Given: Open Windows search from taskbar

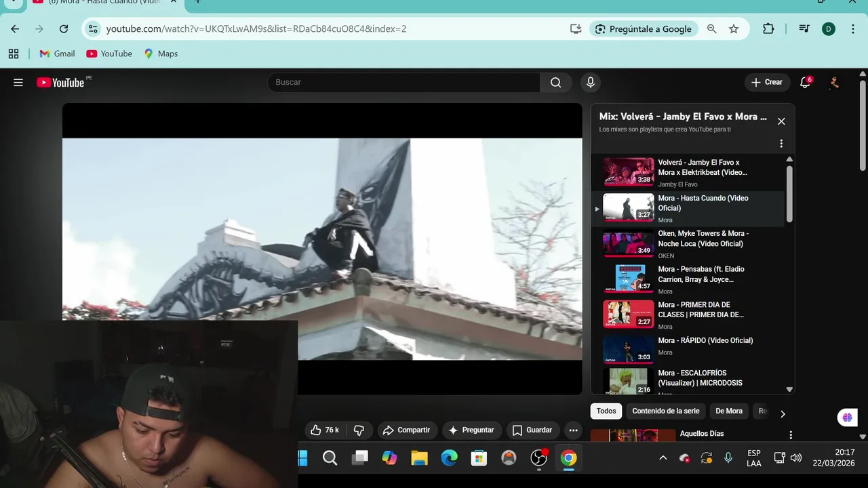Looking at the screenshot, I should 330,458.
